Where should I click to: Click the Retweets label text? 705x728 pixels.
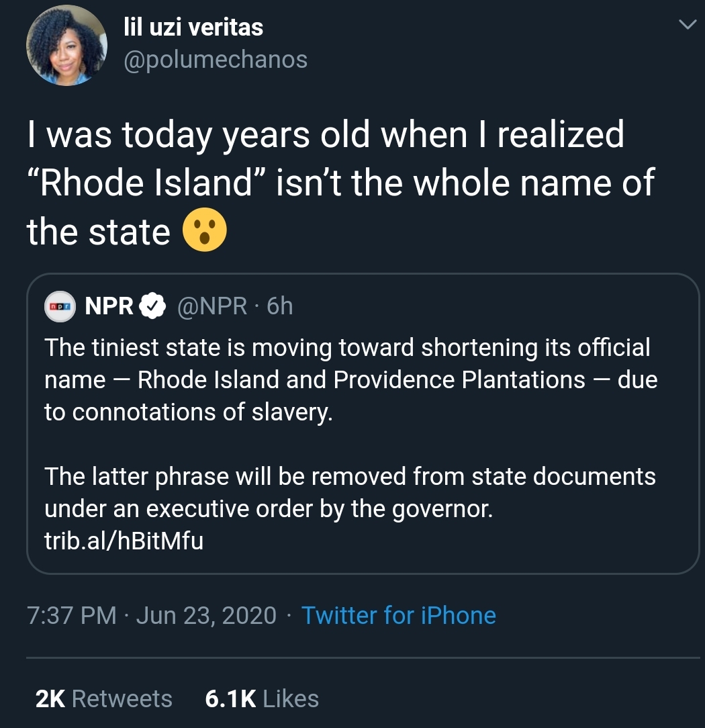point(122,698)
